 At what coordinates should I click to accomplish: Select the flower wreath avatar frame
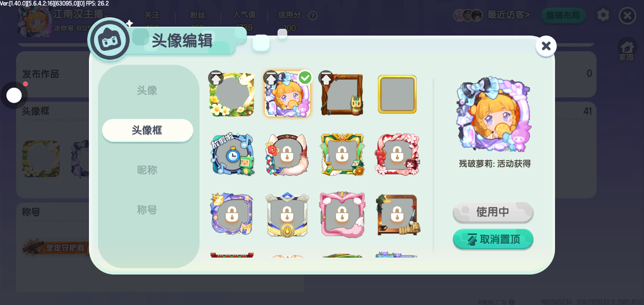(x=232, y=94)
